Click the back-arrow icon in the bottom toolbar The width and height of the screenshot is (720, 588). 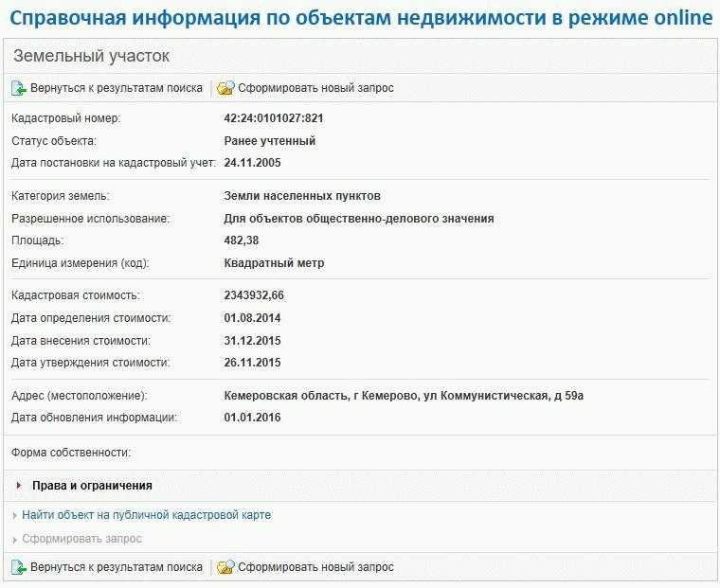tap(19, 567)
